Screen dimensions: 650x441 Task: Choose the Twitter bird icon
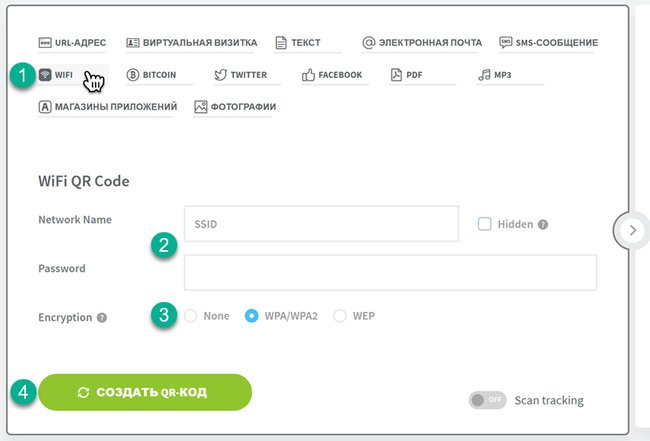221,75
